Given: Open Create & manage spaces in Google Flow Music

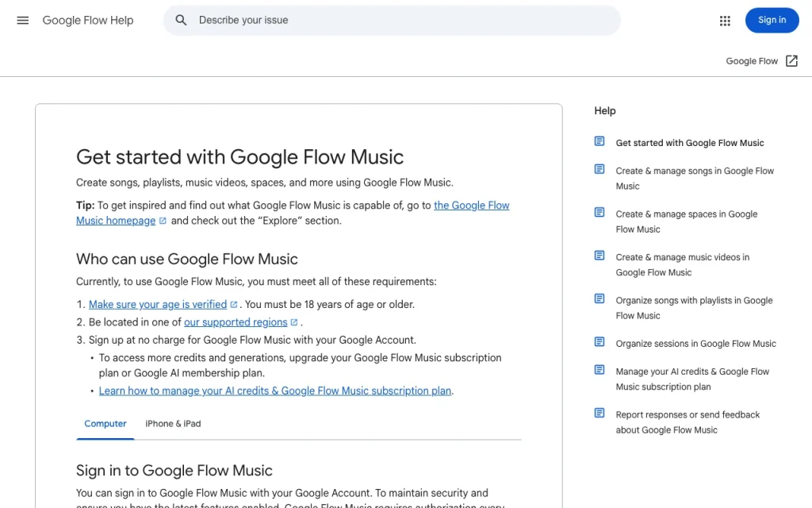Looking at the screenshot, I should pos(686,221).
